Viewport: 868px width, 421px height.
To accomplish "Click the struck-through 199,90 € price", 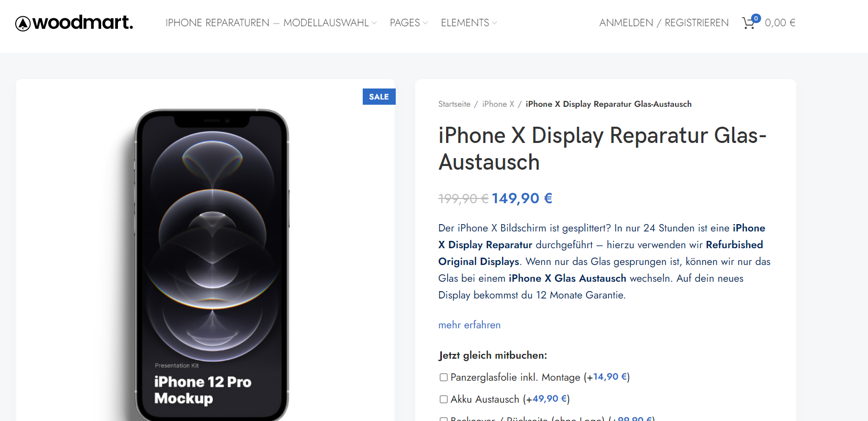I will coord(463,198).
